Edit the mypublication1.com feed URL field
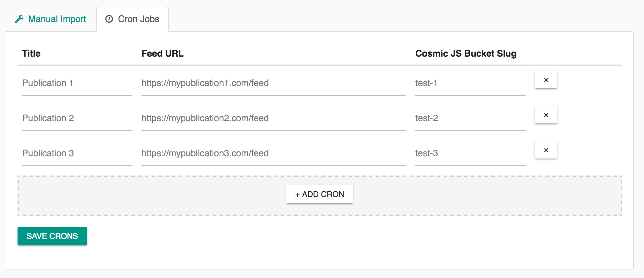644x278 pixels. 274,83
